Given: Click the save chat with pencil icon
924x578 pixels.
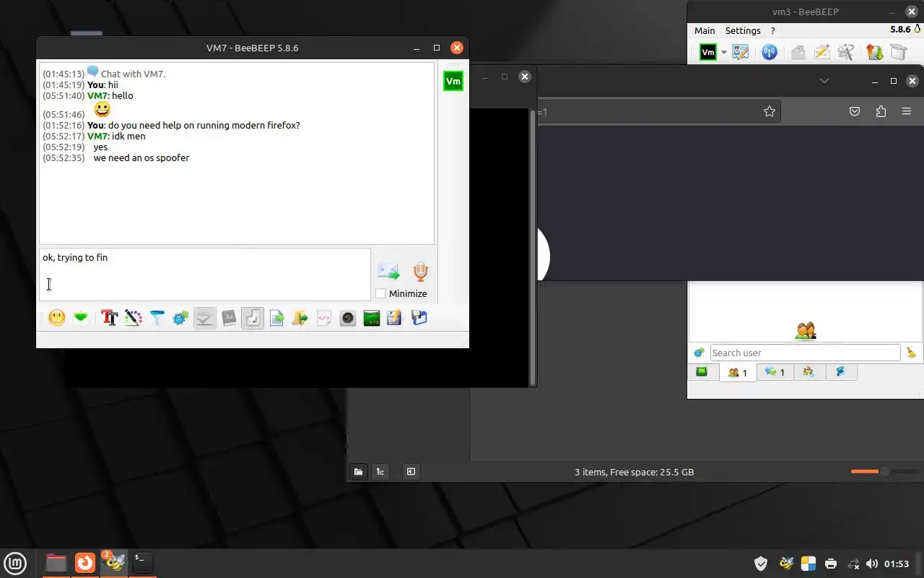Looking at the screenshot, I should [x=394, y=318].
